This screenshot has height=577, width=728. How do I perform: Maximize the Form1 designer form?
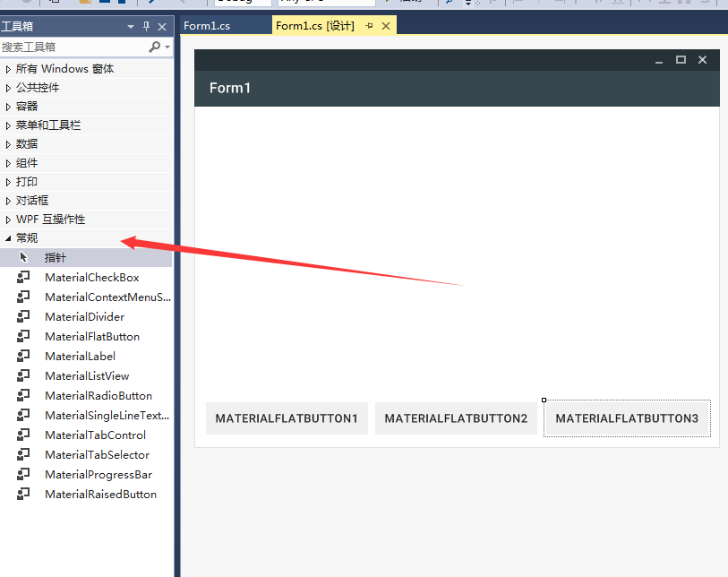[681, 60]
